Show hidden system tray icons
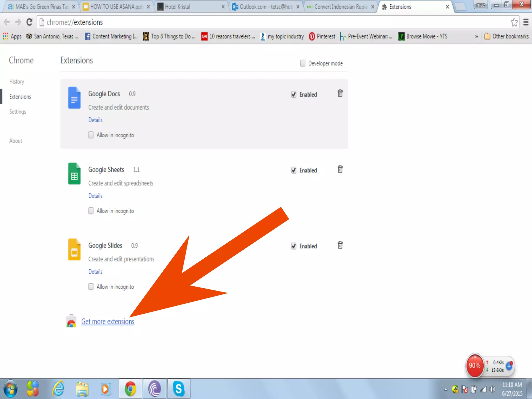The width and height of the screenshot is (532, 399). (445, 389)
